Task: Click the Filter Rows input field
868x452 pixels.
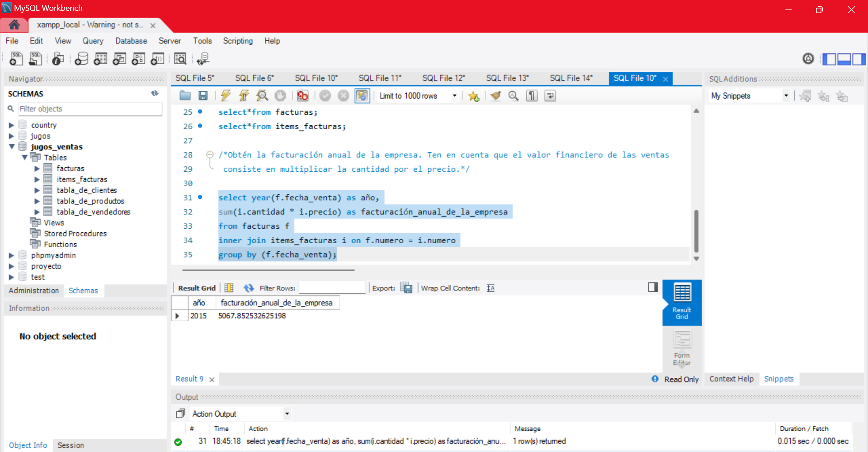Action: tap(332, 288)
